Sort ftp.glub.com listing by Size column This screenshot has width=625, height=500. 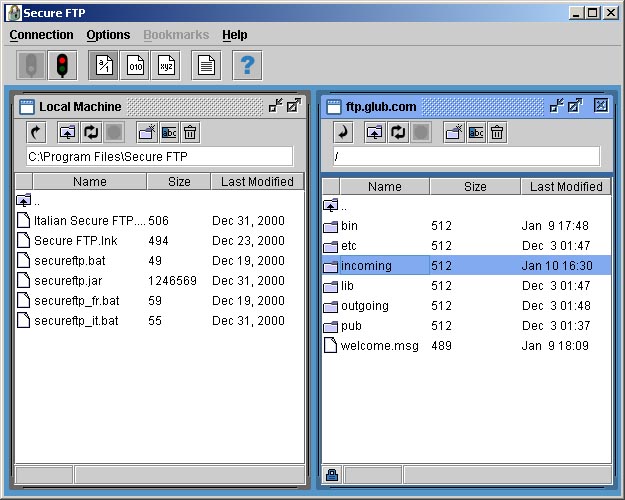click(475, 187)
